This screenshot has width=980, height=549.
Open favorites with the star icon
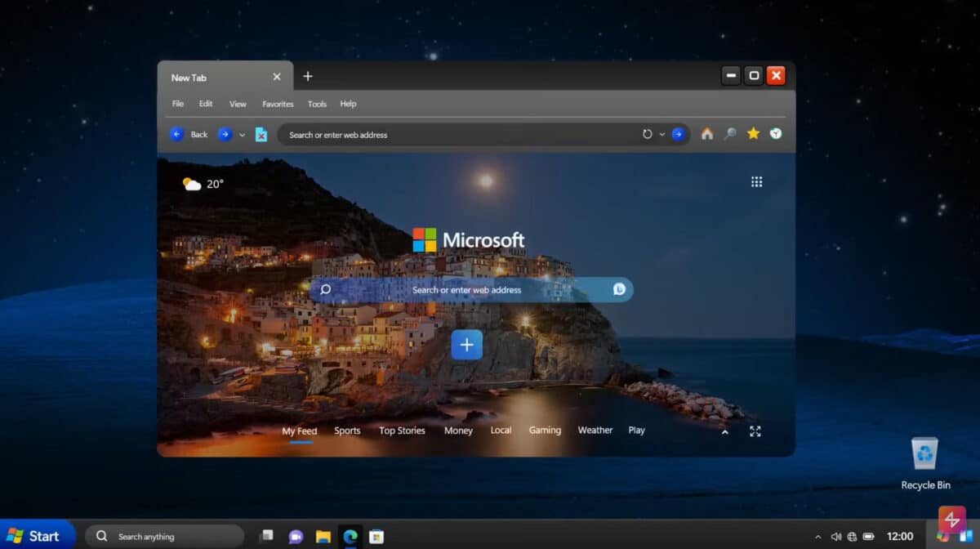pos(753,134)
